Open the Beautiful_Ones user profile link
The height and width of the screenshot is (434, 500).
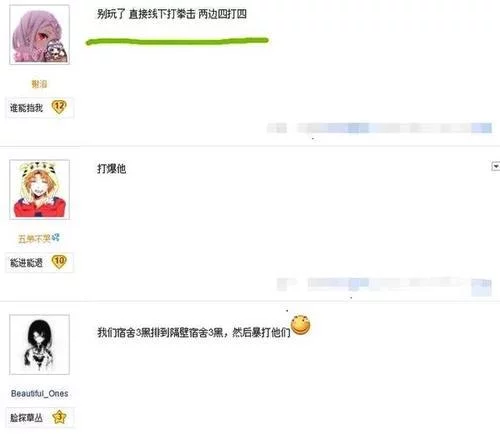tap(39, 393)
